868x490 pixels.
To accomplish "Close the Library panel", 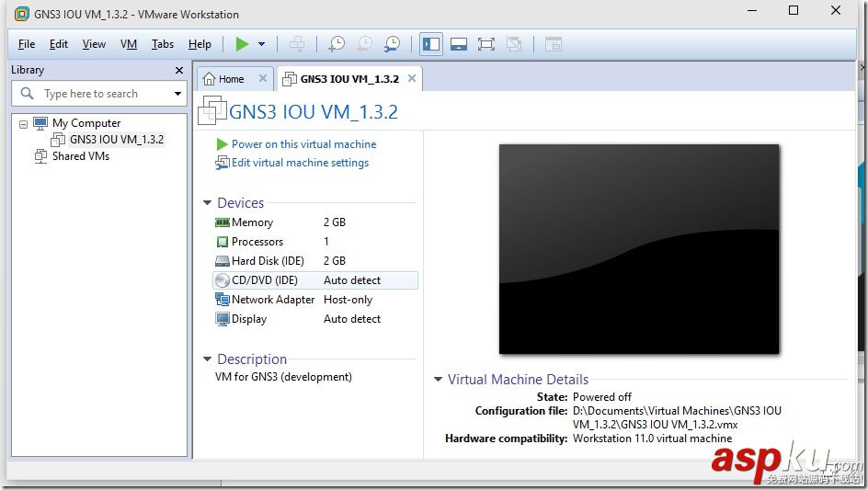I will (x=178, y=70).
